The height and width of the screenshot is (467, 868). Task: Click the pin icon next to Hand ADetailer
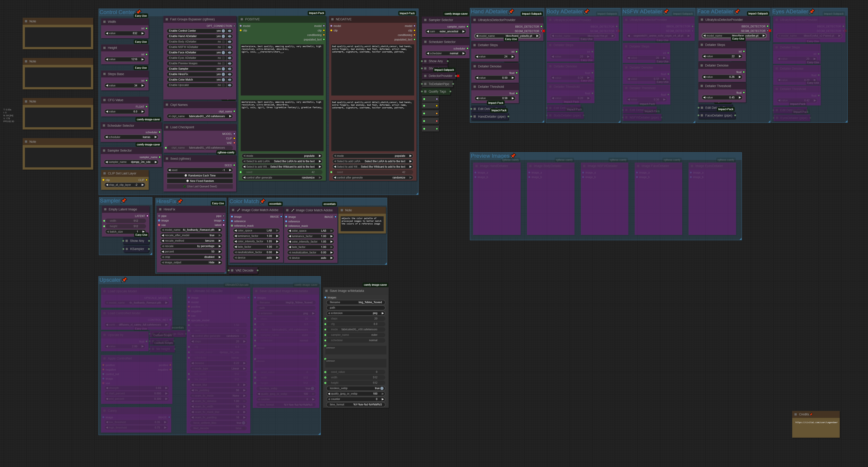coord(511,12)
